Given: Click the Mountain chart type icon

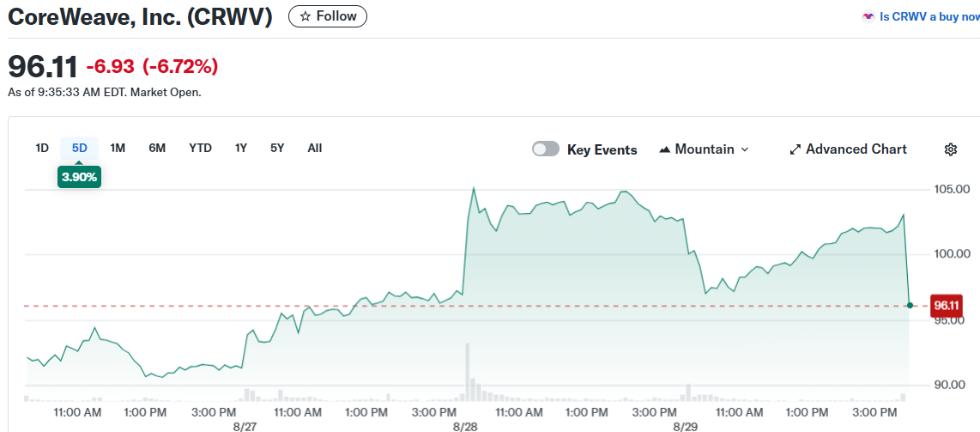Looking at the screenshot, I should [x=665, y=149].
